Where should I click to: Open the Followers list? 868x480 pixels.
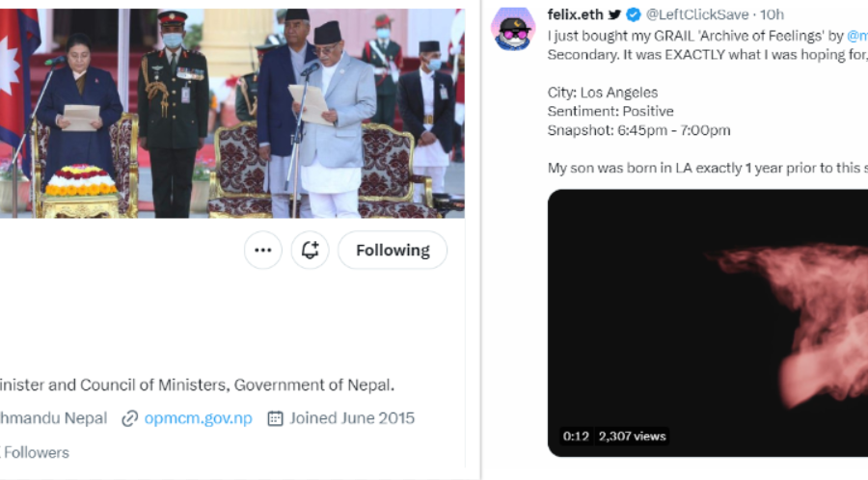35,452
